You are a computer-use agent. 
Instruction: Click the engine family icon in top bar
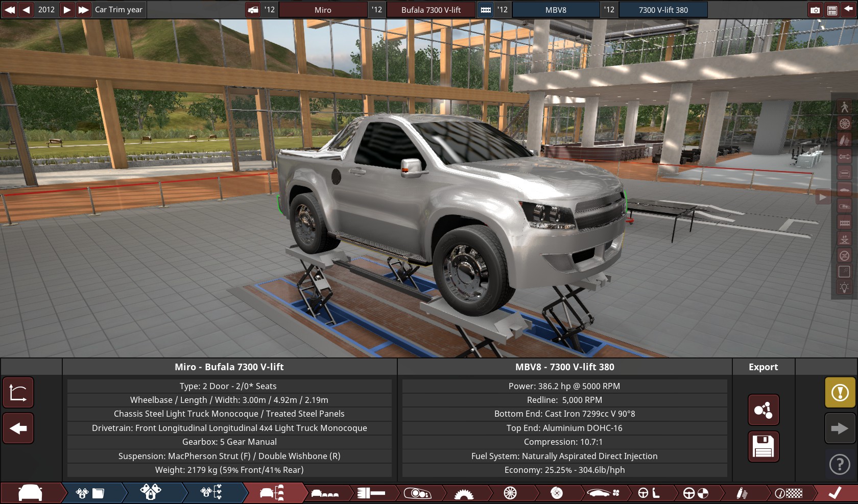pos(486,10)
